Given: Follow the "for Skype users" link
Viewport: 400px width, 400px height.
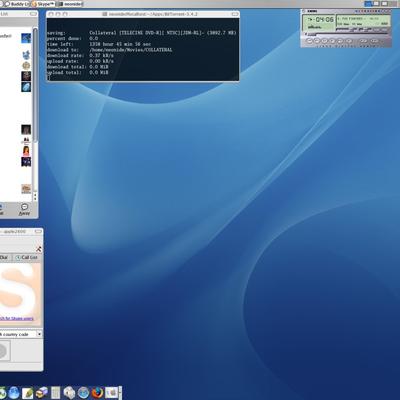Looking at the screenshot, I should coord(19,319).
